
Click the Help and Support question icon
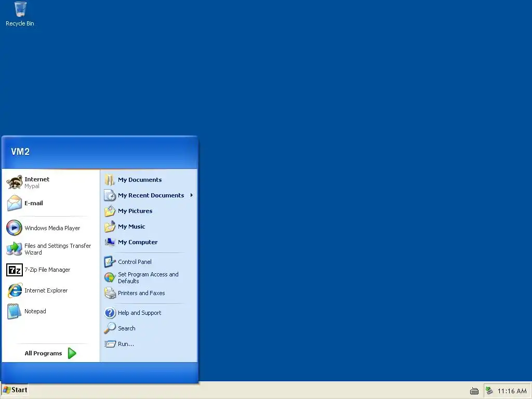110,312
